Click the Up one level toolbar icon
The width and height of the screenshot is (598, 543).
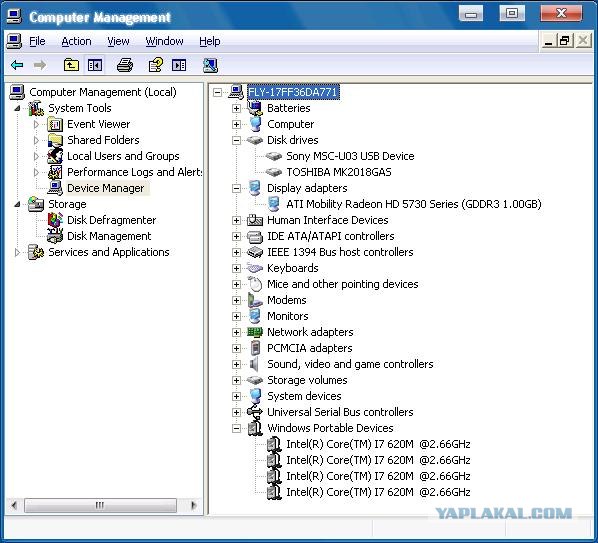click(x=71, y=65)
